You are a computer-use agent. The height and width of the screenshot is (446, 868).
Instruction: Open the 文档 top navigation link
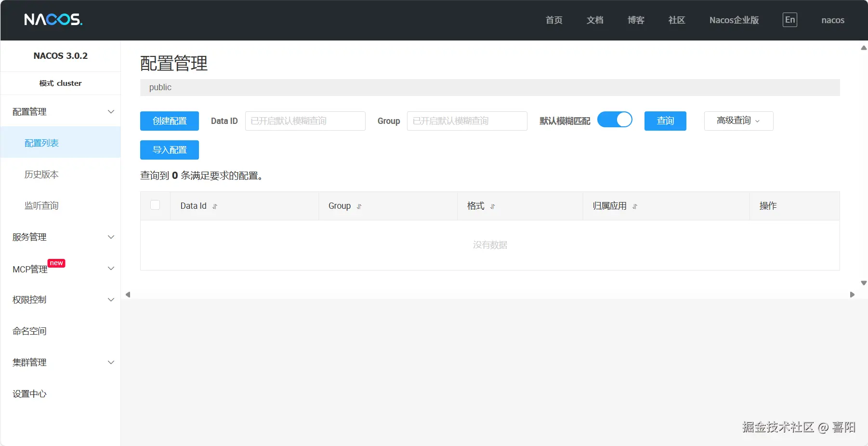[x=595, y=20]
